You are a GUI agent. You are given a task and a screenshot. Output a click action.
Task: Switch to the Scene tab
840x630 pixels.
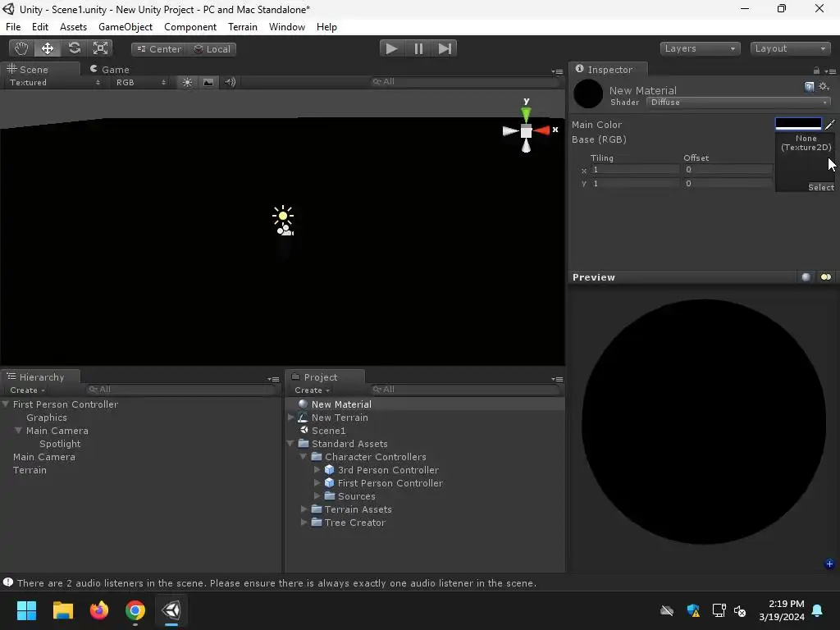(x=40, y=69)
